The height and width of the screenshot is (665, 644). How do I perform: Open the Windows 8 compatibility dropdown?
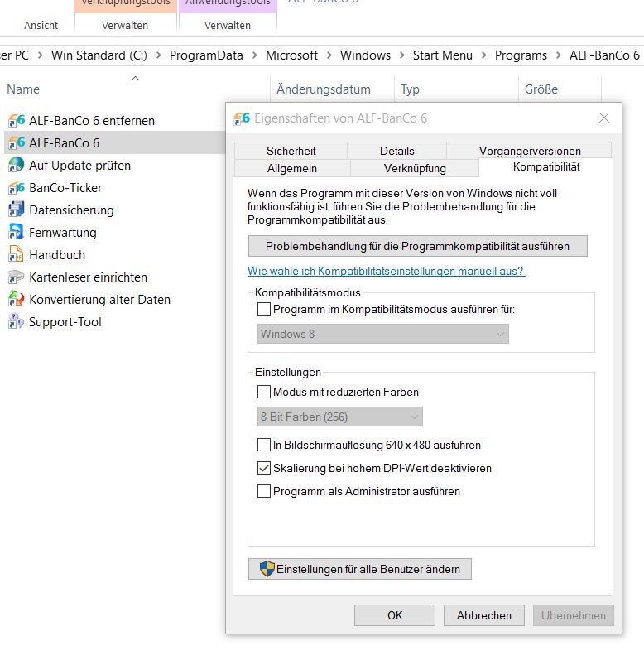point(382,334)
